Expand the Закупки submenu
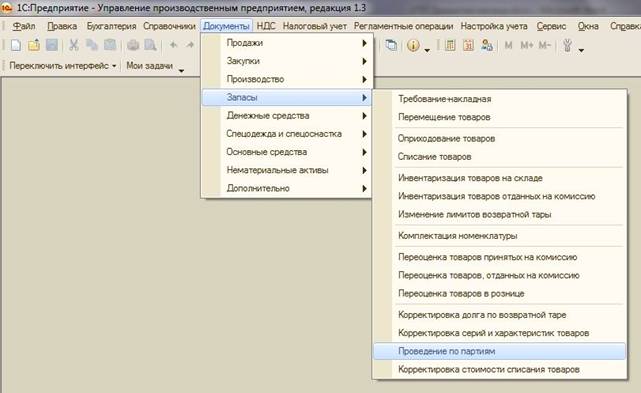The width and height of the screenshot is (641, 393). [287, 61]
